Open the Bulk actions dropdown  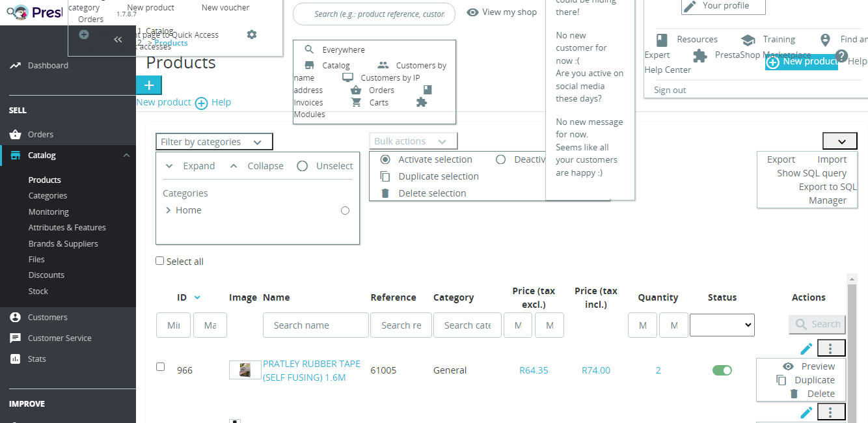tap(413, 141)
